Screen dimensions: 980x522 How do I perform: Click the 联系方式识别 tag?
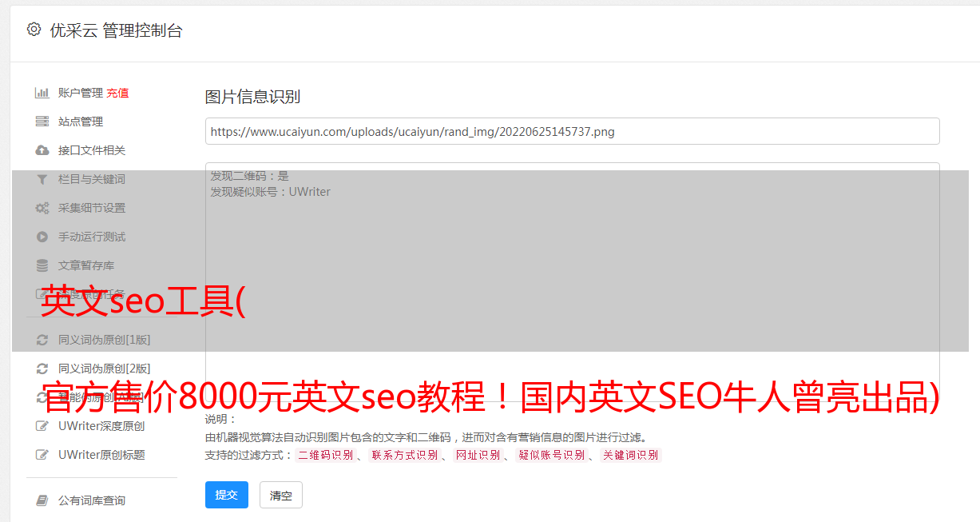point(404,455)
